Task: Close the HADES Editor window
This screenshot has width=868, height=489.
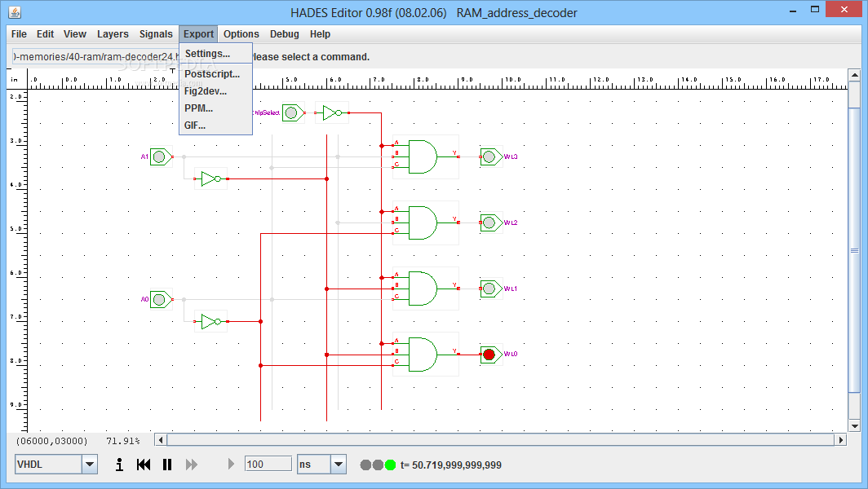Action: coord(844,10)
